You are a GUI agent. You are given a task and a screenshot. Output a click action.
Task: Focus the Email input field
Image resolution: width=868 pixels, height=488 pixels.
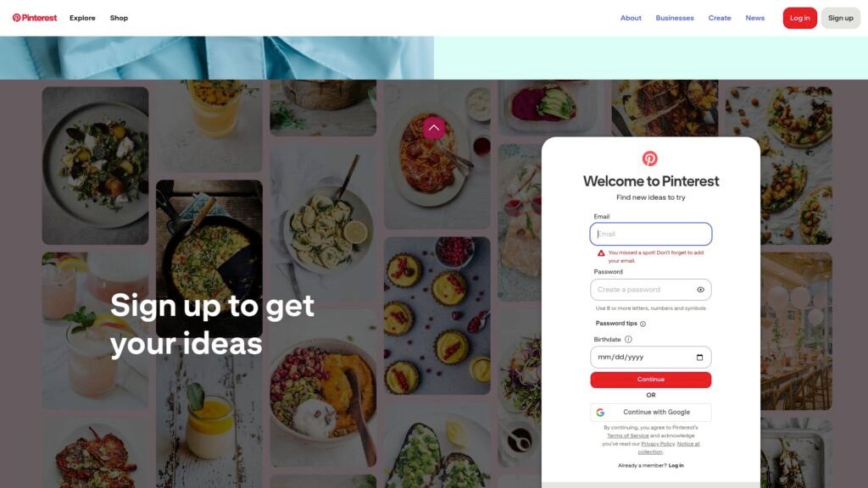(x=650, y=234)
